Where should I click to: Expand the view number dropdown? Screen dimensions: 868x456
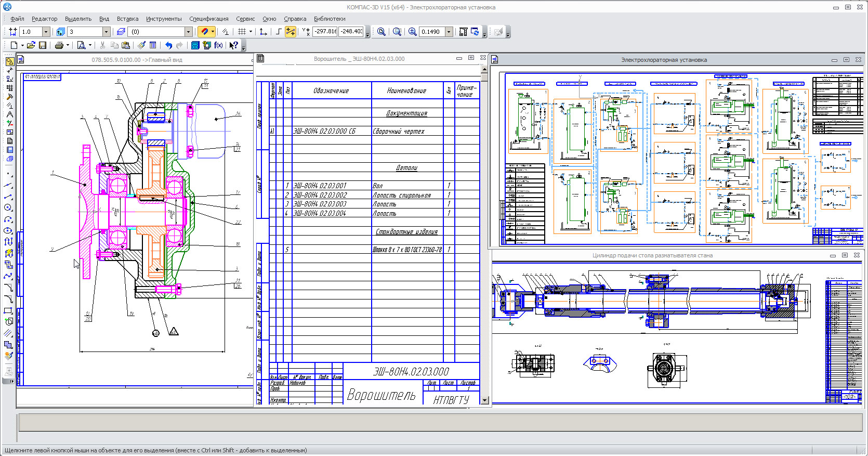tap(106, 32)
